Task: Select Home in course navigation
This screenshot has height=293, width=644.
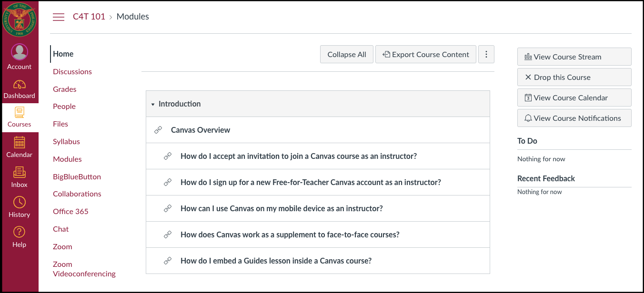Action: (x=63, y=54)
